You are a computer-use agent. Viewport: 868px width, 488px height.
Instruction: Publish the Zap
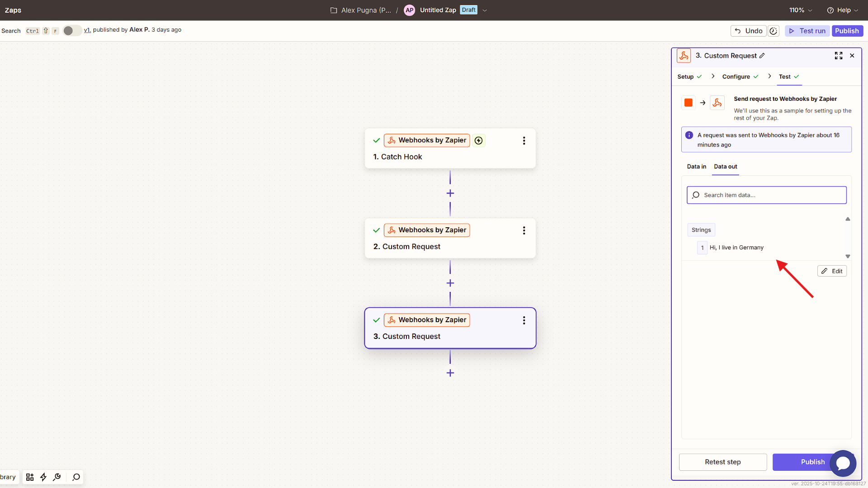(x=847, y=31)
